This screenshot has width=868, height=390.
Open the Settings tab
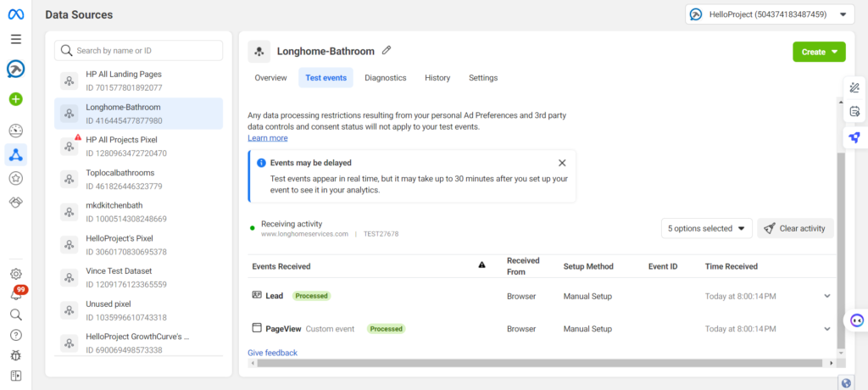coord(483,77)
